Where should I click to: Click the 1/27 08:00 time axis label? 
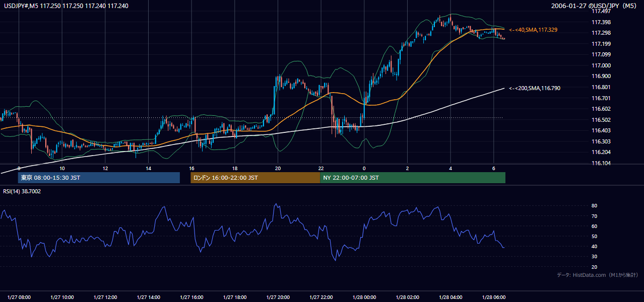[x=19, y=297]
